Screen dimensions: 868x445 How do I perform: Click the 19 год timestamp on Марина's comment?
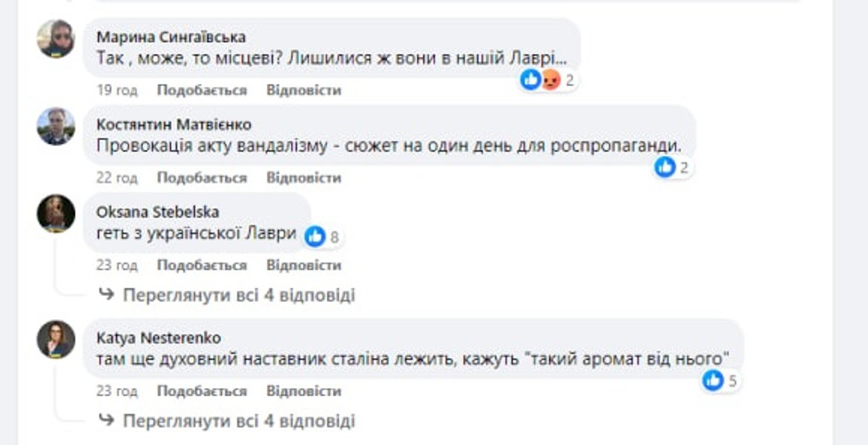[x=116, y=90]
